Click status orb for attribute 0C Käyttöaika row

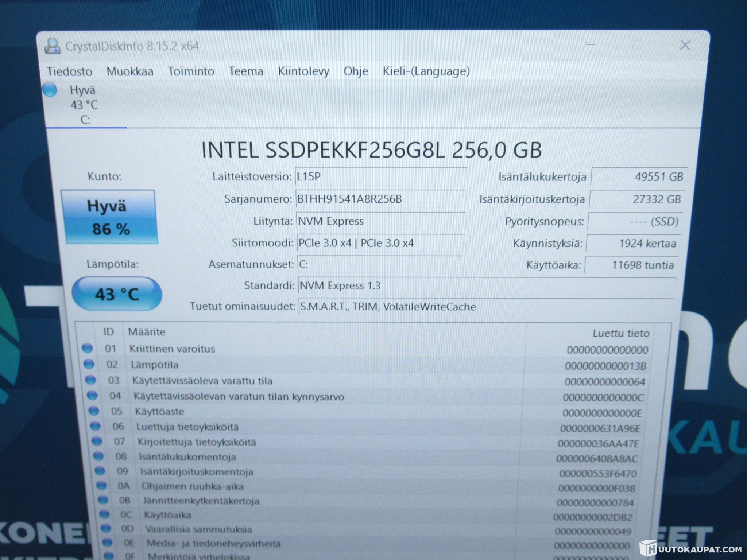click(104, 514)
